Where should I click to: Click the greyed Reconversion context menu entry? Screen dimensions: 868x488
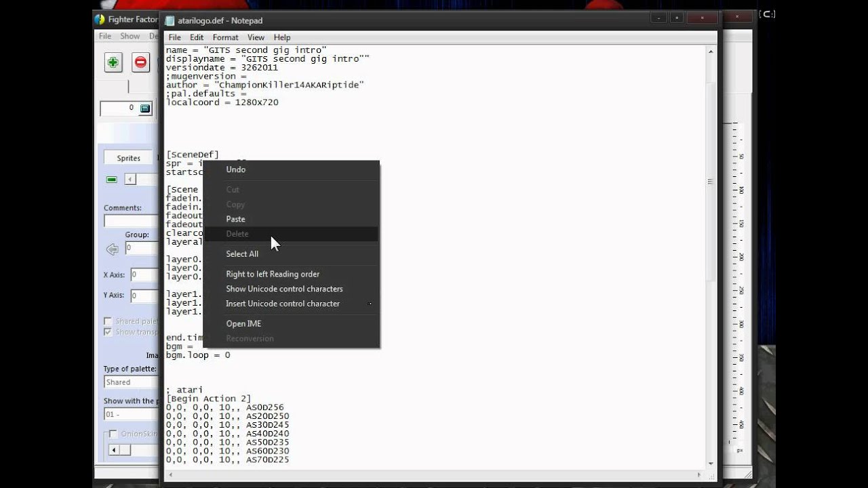pyautogui.click(x=291, y=338)
